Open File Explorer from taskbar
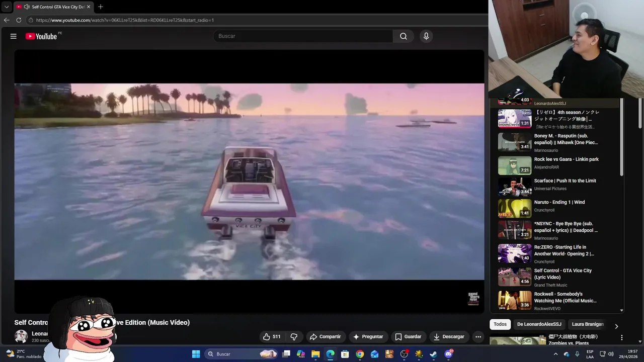This screenshot has width=644, height=362. click(x=315, y=354)
